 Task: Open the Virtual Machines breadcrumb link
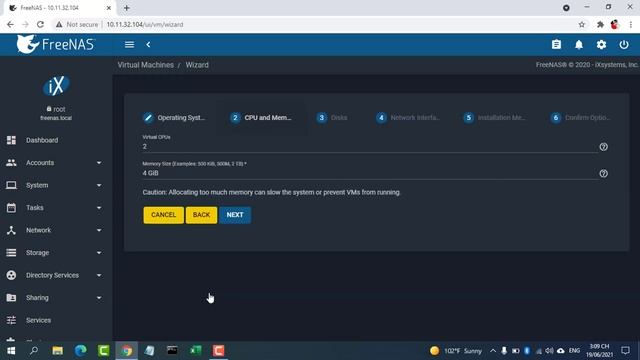[x=146, y=65]
